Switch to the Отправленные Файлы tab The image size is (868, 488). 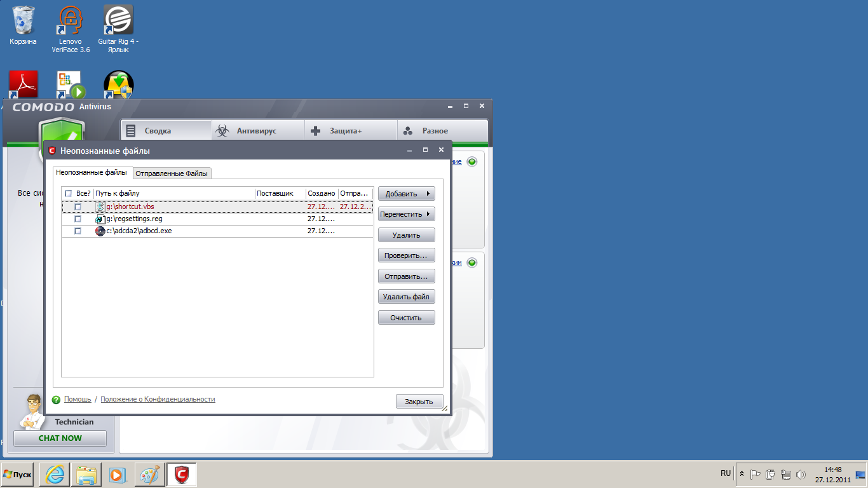point(172,173)
